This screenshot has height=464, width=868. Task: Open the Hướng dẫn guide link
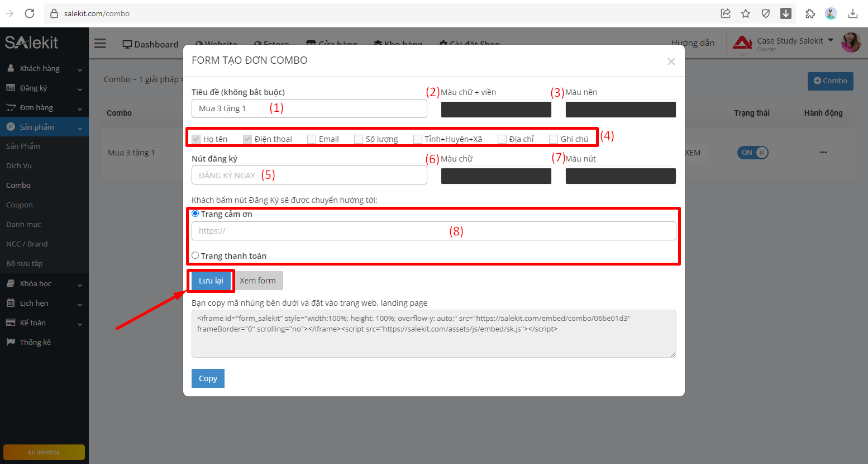[693, 43]
